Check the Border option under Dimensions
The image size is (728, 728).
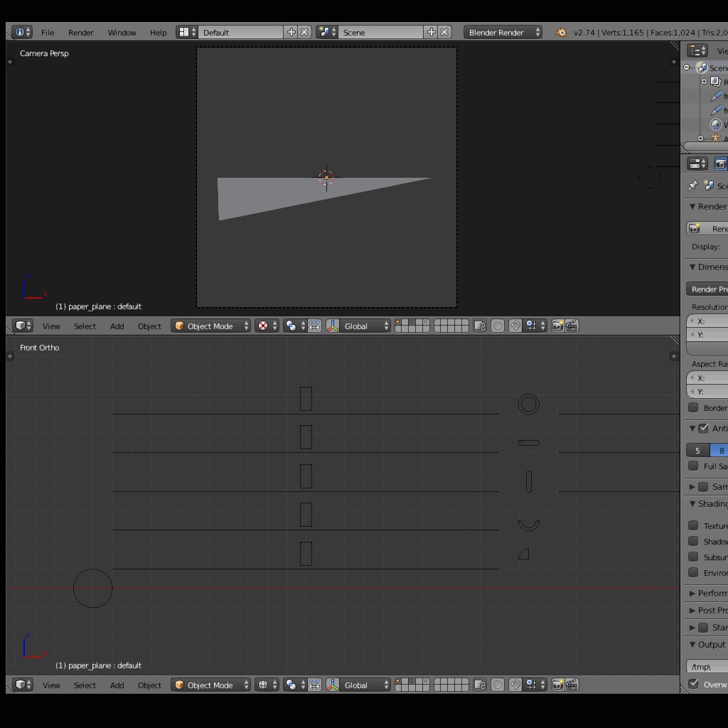pyautogui.click(x=693, y=407)
